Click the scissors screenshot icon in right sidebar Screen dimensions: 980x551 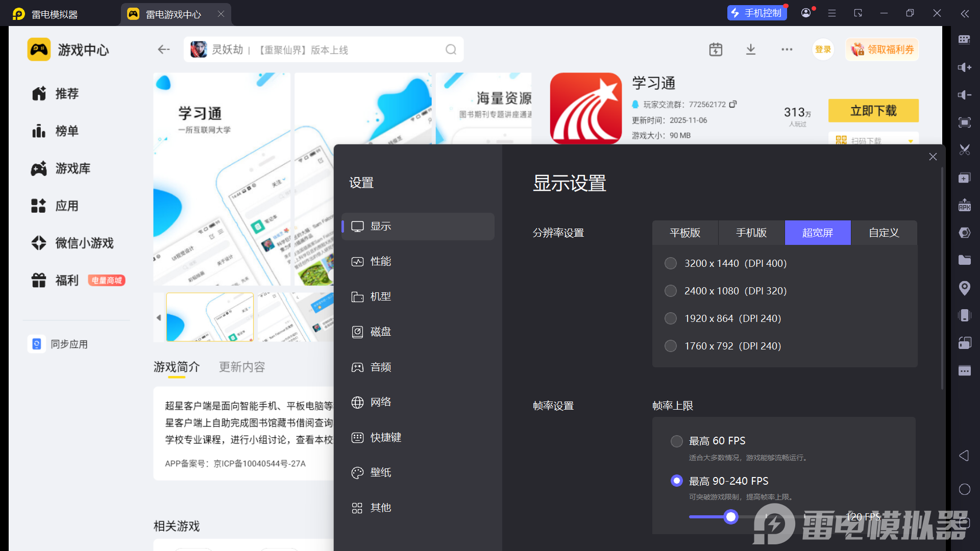pyautogui.click(x=964, y=150)
